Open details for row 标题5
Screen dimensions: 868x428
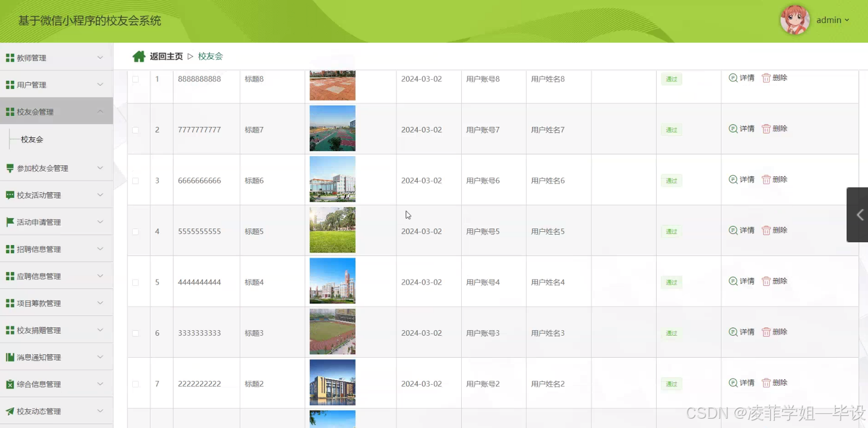coord(741,230)
